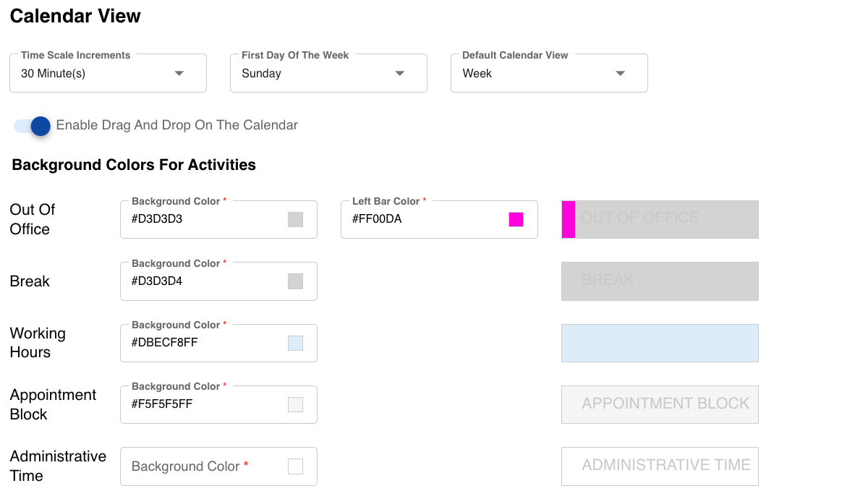868x499 pixels.
Task: Click Break background color swatch
Action: [x=295, y=281]
